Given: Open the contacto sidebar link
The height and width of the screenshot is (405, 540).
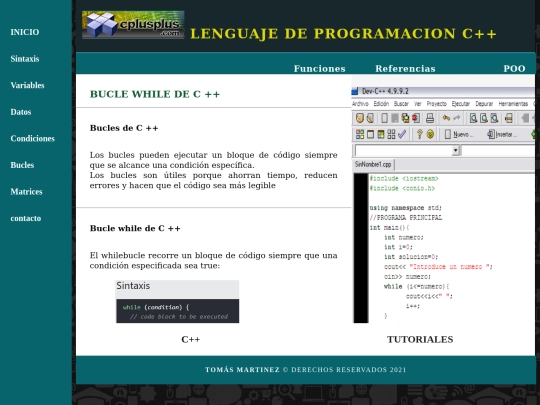Looking at the screenshot, I should [x=25, y=218].
